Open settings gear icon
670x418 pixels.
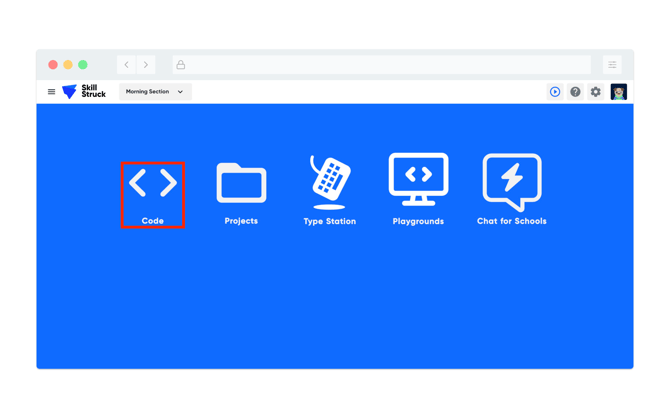pos(596,92)
